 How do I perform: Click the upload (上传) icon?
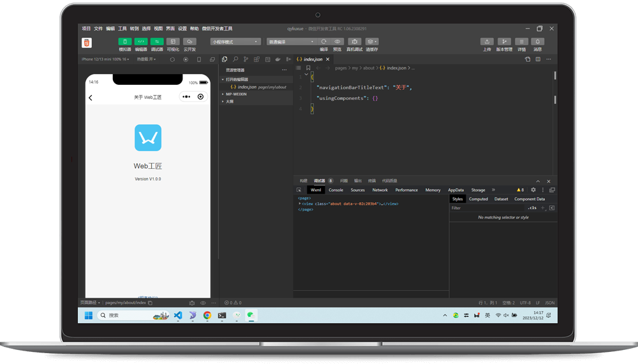tap(487, 41)
